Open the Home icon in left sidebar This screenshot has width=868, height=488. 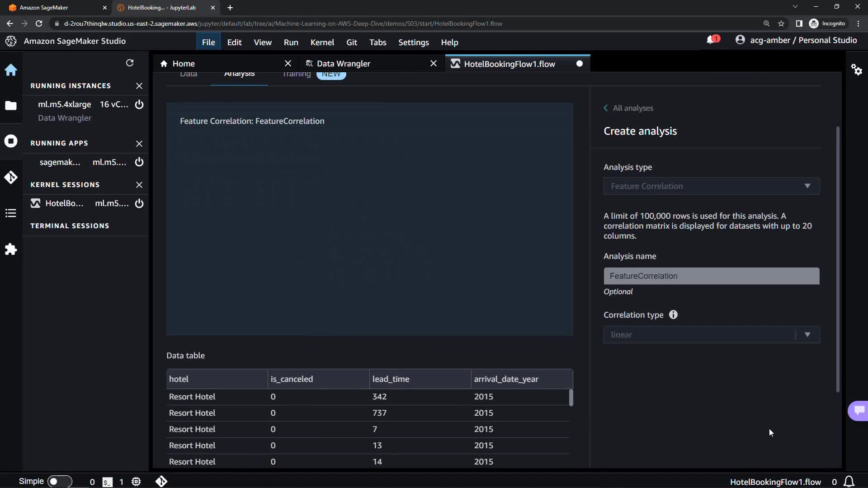coord(11,70)
